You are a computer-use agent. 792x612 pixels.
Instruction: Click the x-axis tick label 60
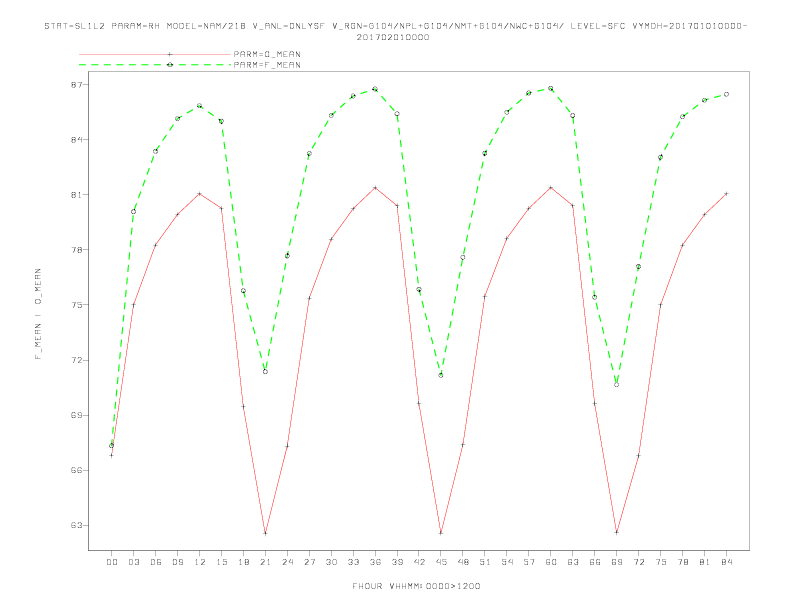[551, 562]
